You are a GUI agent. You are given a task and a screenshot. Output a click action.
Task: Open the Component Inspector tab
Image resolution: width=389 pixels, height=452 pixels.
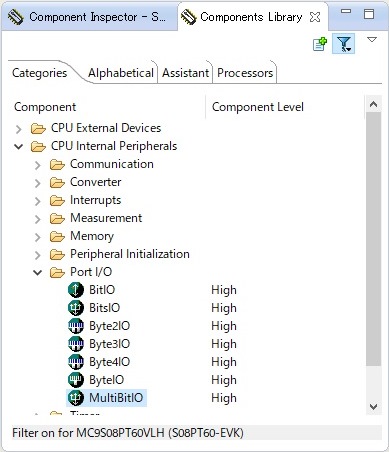(x=90, y=17)
